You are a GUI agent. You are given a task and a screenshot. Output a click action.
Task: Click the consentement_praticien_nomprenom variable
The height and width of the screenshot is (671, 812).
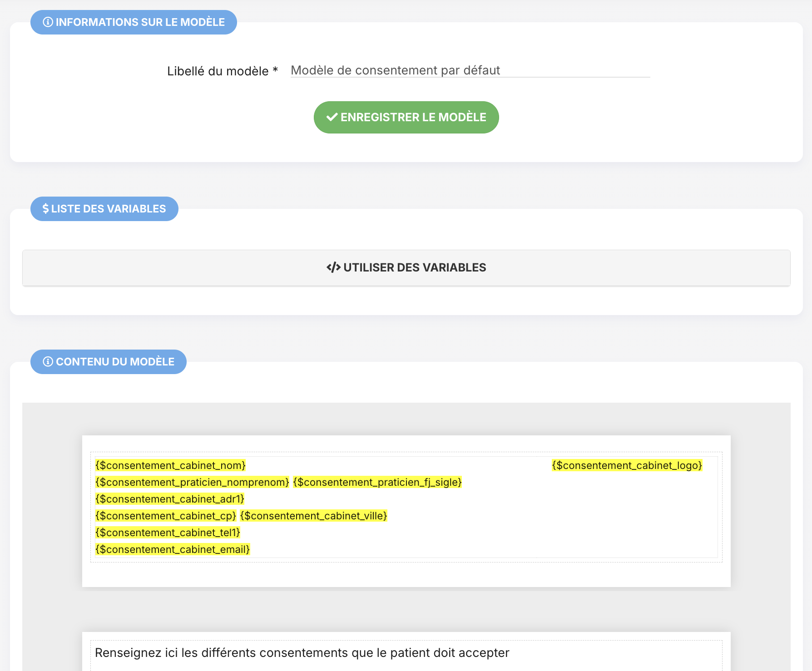click(x=192, y=482)
